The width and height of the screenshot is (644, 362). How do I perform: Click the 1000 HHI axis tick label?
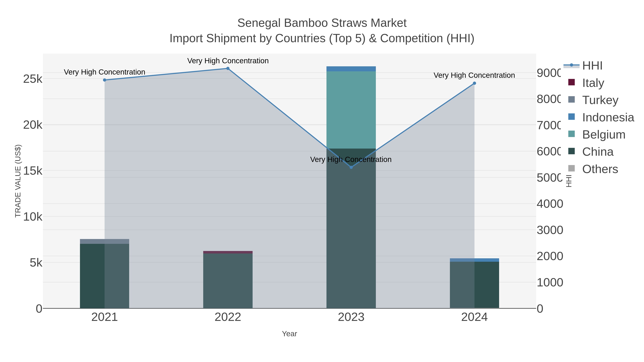pyautogui.click(x=550, y=283)
